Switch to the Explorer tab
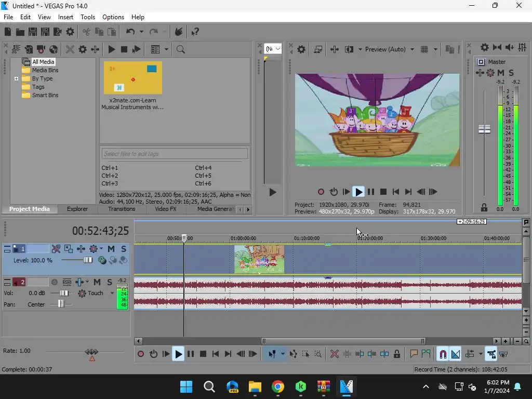 click(x=77, y=209)
